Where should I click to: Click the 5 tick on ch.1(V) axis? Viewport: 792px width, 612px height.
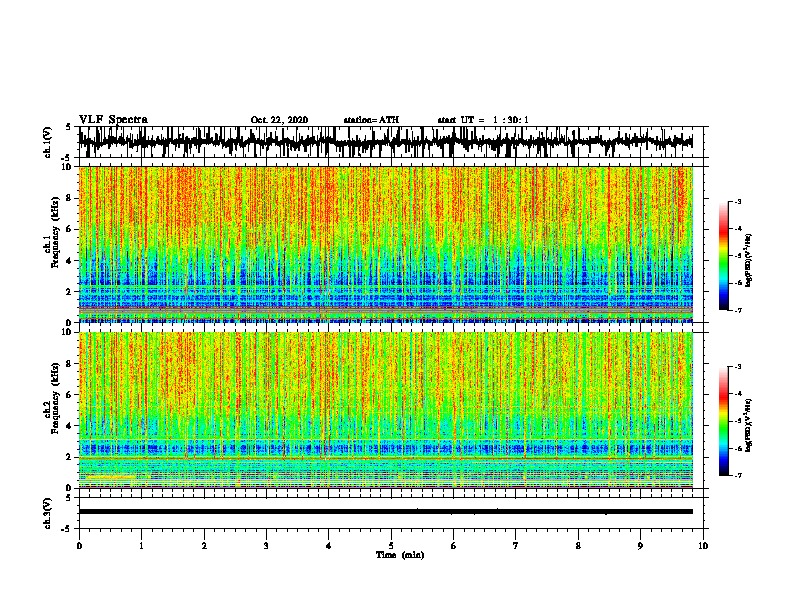tap(68, 127)
